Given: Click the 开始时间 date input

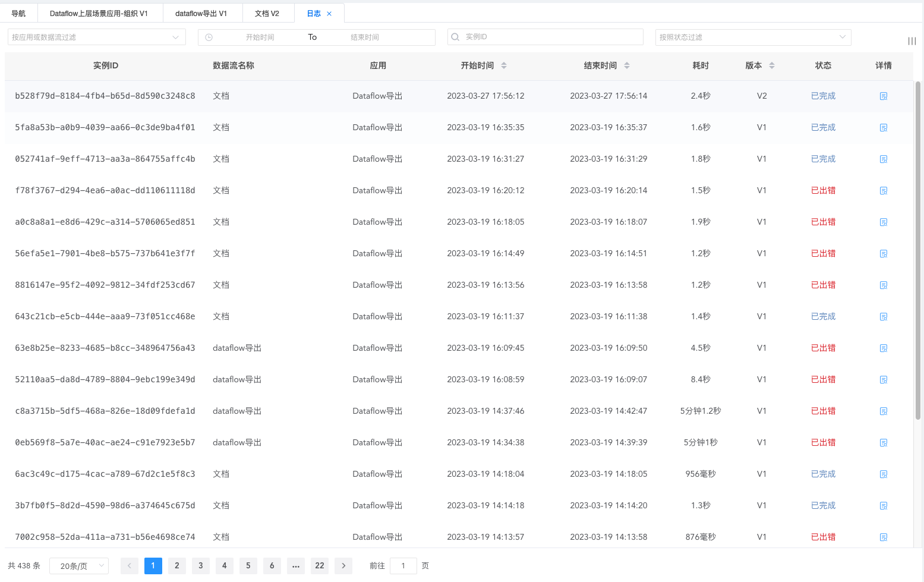Looking at the screenshot, I should click(x=260, y=37).
